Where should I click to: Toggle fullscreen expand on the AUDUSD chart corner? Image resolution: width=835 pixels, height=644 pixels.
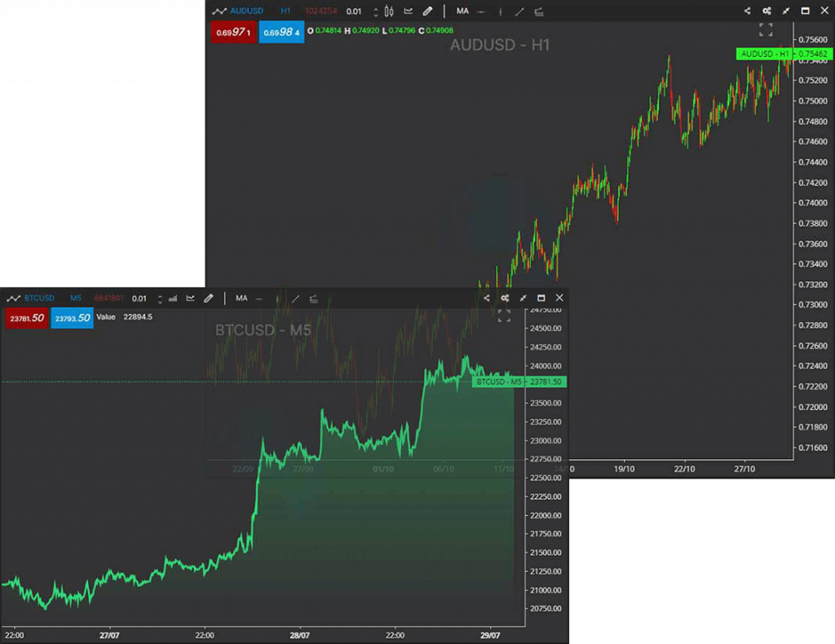click(x=766, y=29)
